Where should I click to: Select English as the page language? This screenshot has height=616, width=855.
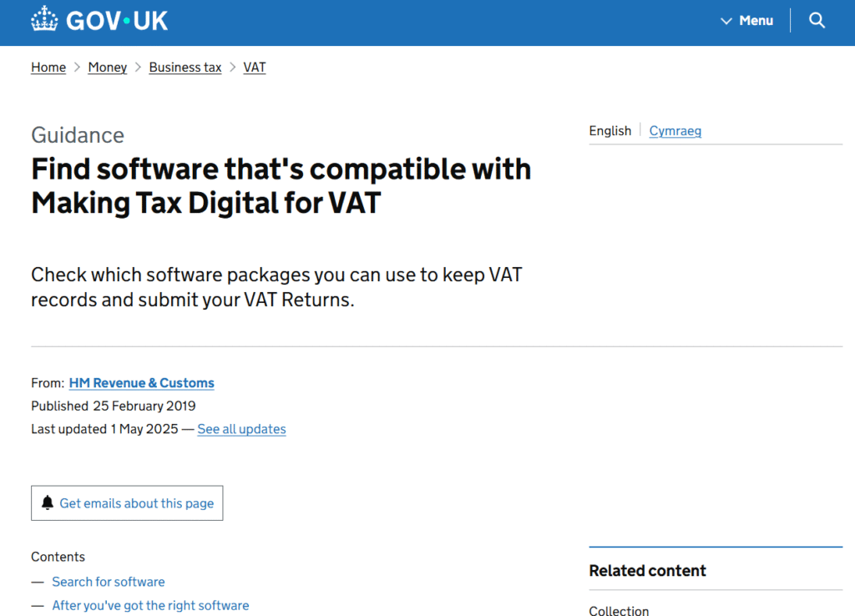click(x=610, y=131)
